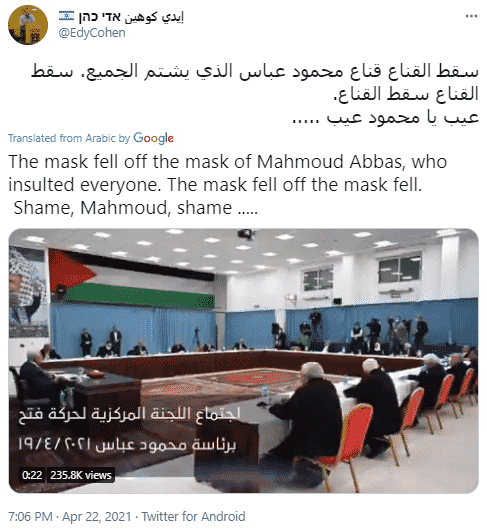Viewport: 487px width, 532px height.
Task: Click the author's display name
Action: tap(131, 17)
